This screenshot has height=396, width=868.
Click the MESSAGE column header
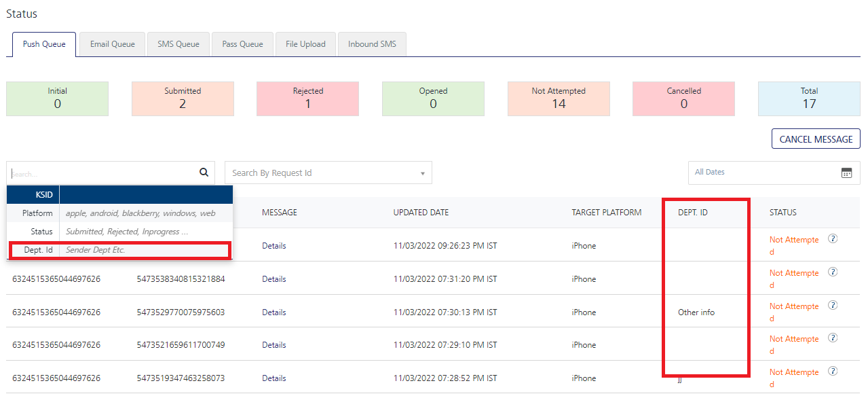[x=280, y=213]
